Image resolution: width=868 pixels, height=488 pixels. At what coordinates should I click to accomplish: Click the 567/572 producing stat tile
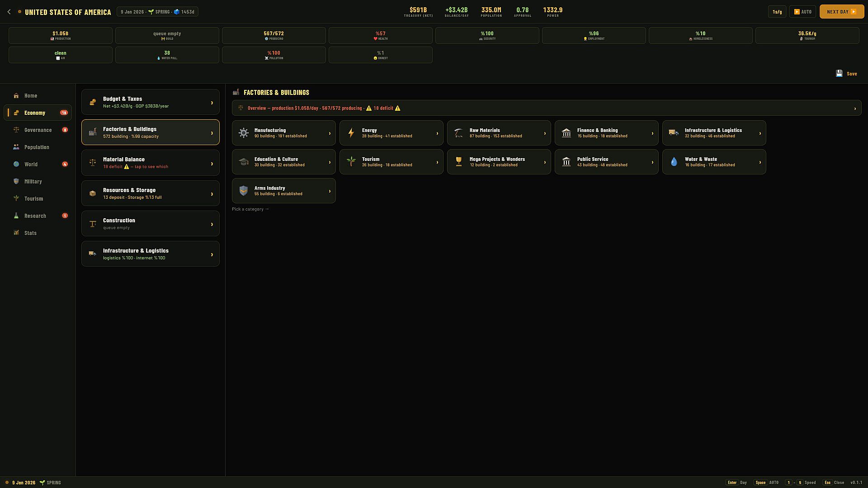[x=274, y=35]
